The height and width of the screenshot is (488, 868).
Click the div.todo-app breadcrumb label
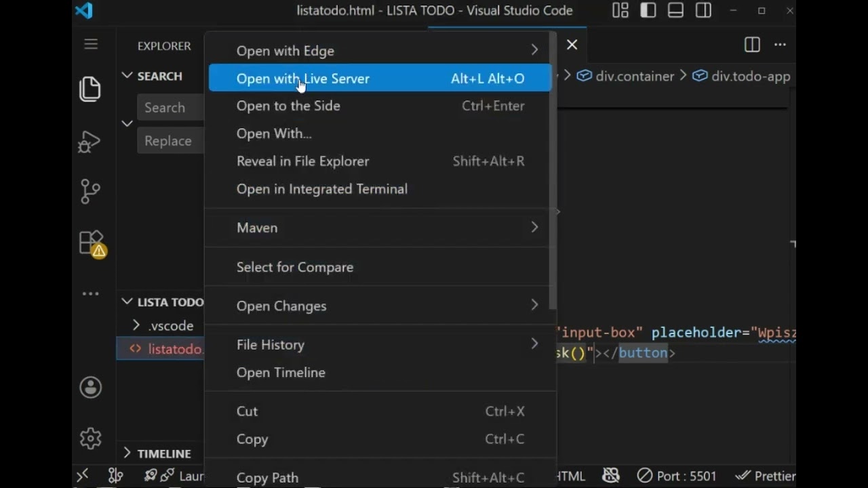point(751,76)
